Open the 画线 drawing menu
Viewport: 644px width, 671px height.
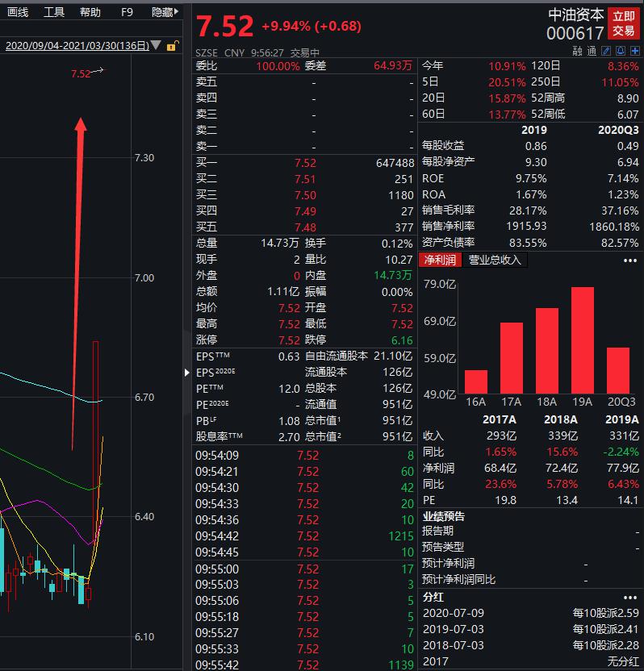18,12
